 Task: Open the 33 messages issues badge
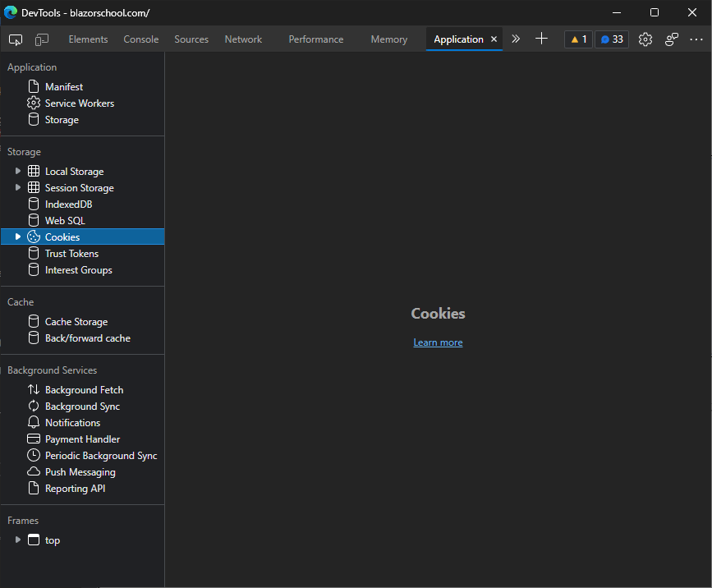click(x=611, y=39)
